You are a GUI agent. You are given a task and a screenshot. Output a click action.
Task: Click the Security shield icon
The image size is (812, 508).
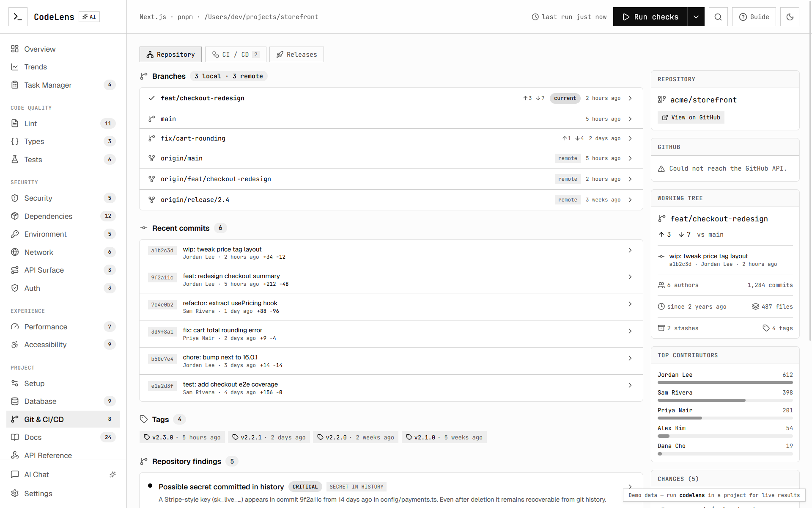pos(15,198)
